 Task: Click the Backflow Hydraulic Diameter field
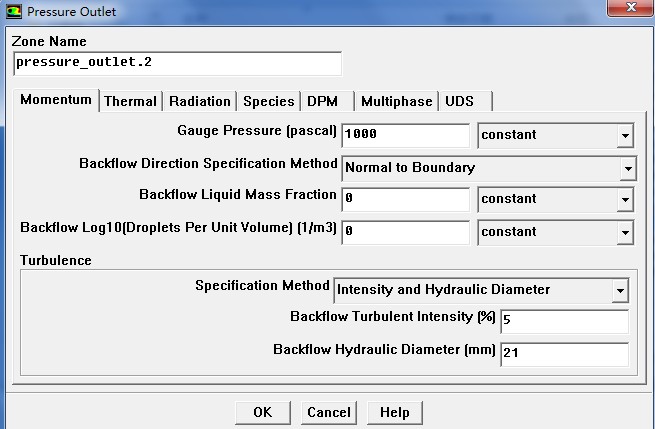click(x=563, y=353)
